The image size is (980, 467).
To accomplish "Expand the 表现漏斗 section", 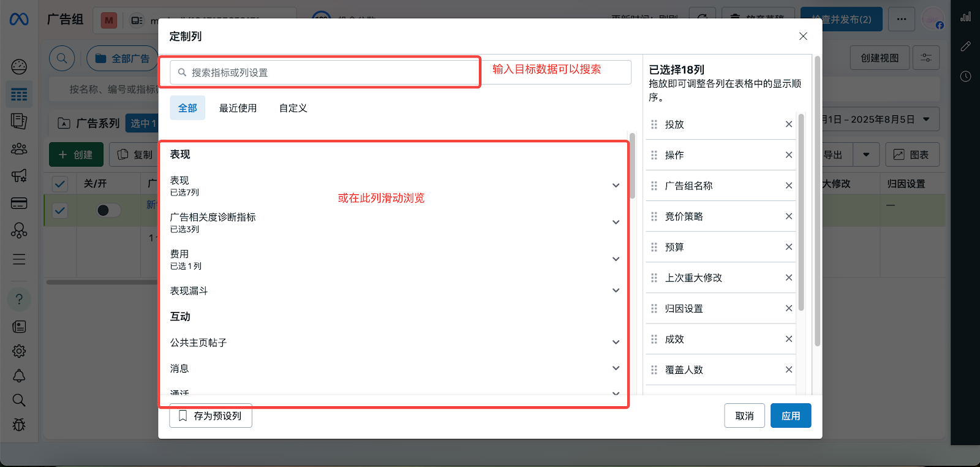I will [x=616, y=290].
